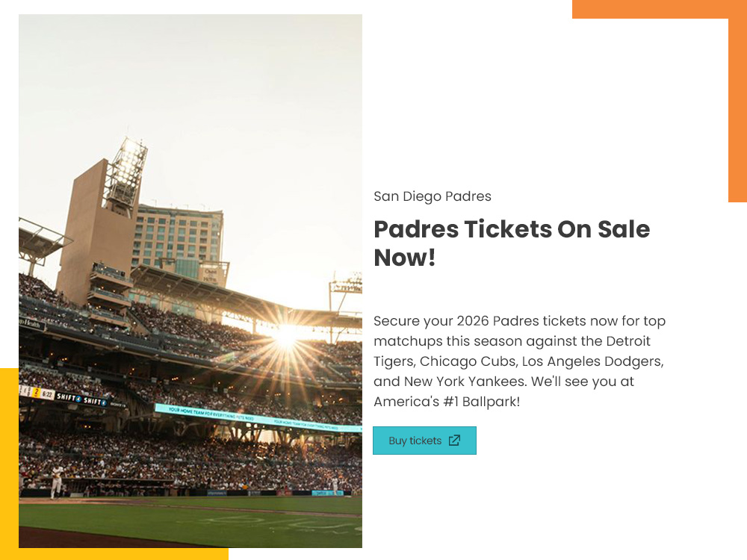The image size is (747, 560).
Task: Click the tall hotel building in the photo
Action: point(179,235)
